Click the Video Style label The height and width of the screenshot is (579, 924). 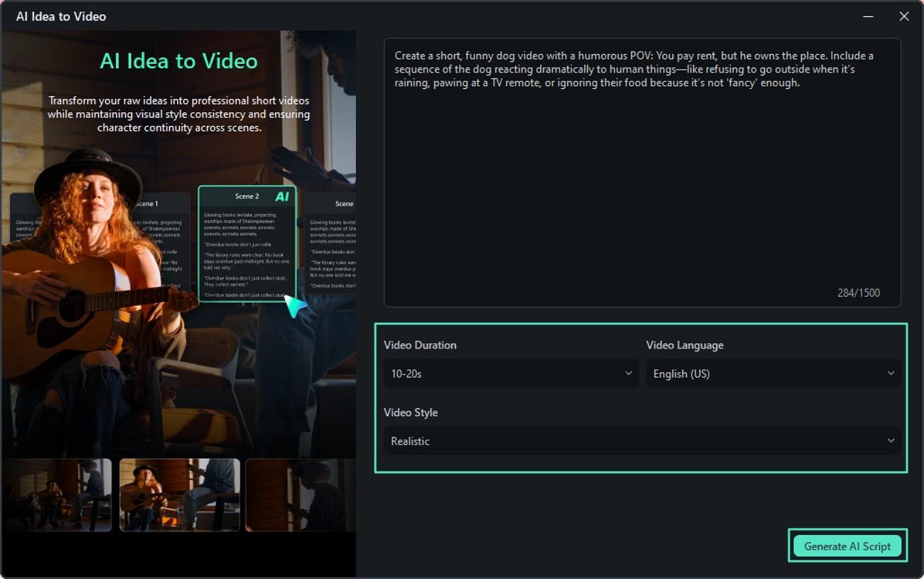(411, 413)
